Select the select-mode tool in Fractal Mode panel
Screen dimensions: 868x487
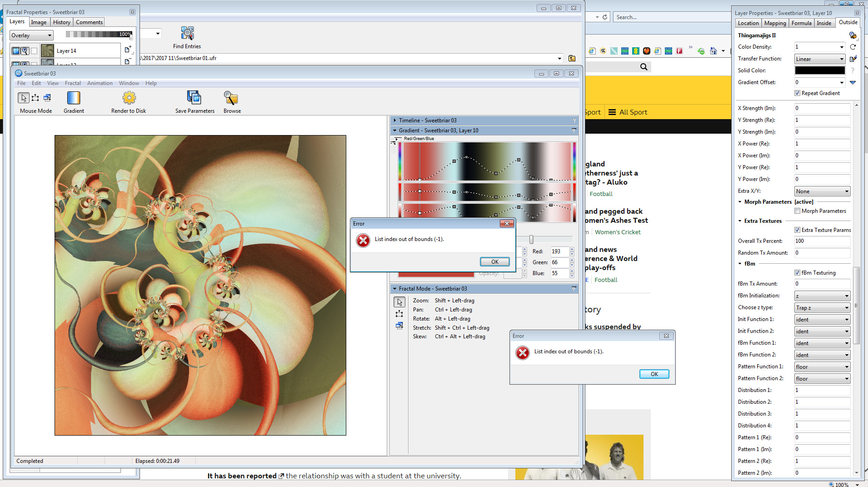click(399, 314)
